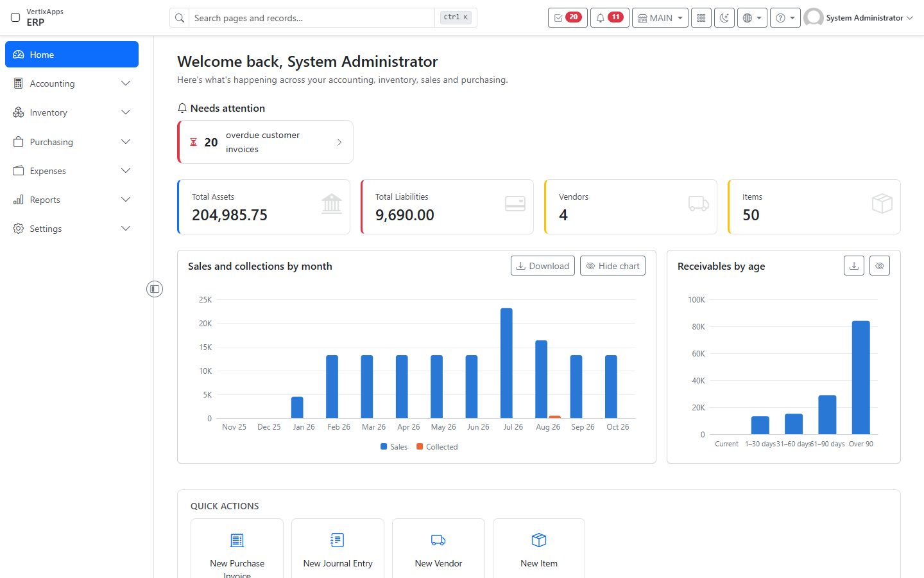Screen dimensions: 924x578
Task: Click the search magnifier icon
Action: tap(180, 18)
